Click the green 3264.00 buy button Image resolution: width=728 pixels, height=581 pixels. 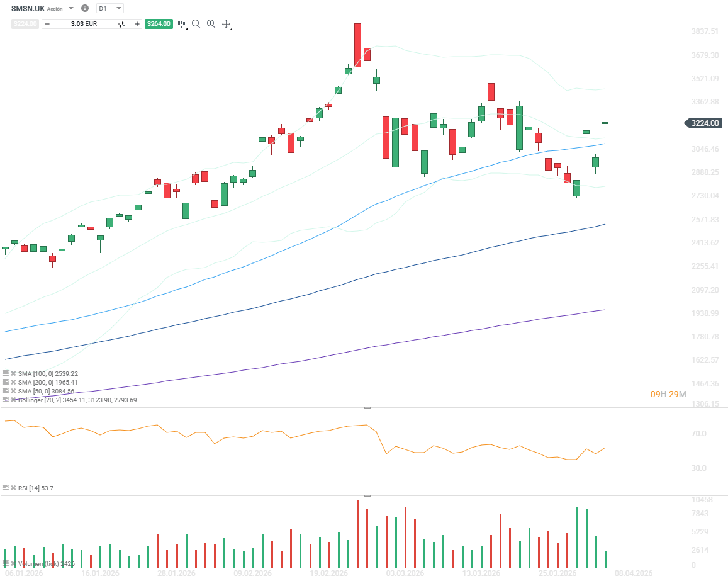[159, 24]
